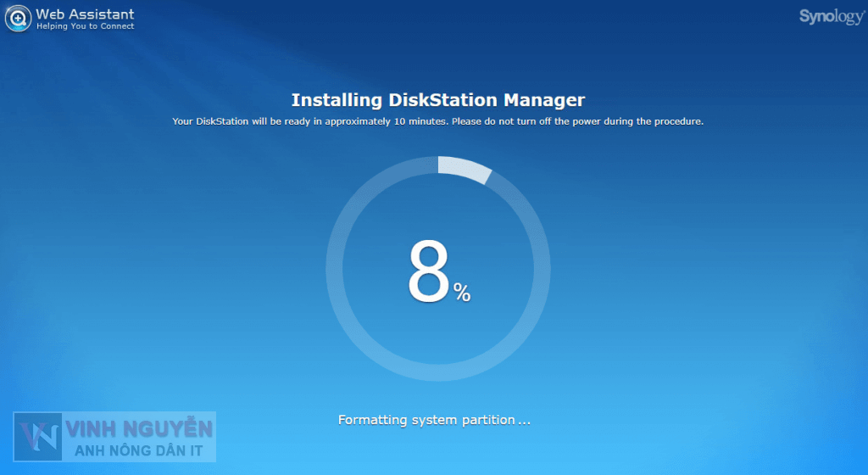The image size is (868, 475).
Task: Click the 'Installing DiskStation Manager' heading
Action: [x=438, y=100]
